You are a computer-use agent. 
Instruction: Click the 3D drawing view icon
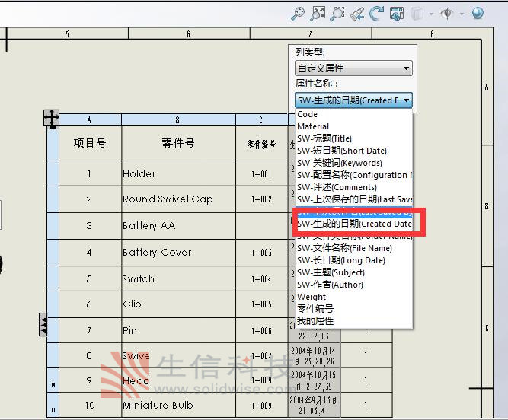pos(397,14)
